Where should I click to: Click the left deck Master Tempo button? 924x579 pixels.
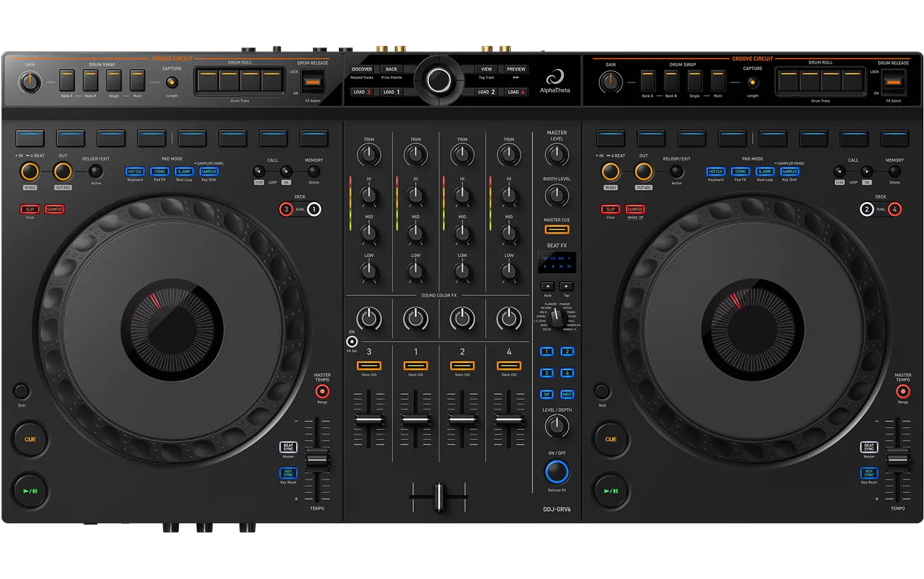tap(322, 391)
